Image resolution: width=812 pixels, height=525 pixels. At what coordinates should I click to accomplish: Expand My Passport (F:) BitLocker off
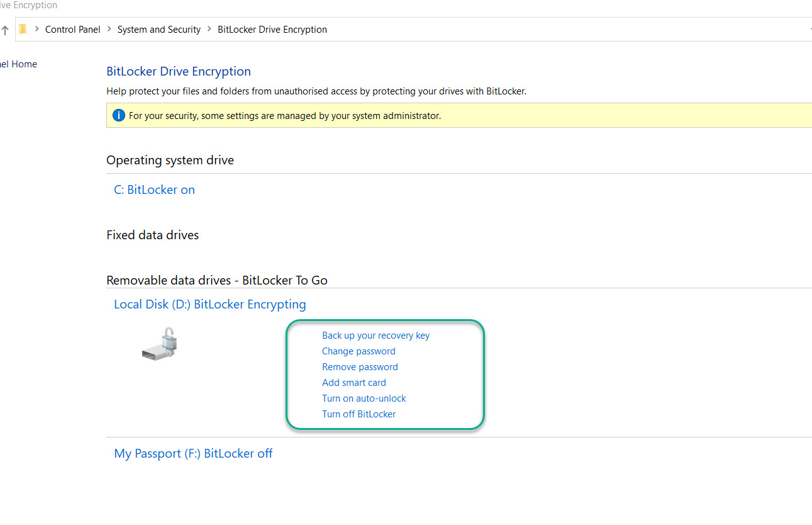click(x=193, y=453)
